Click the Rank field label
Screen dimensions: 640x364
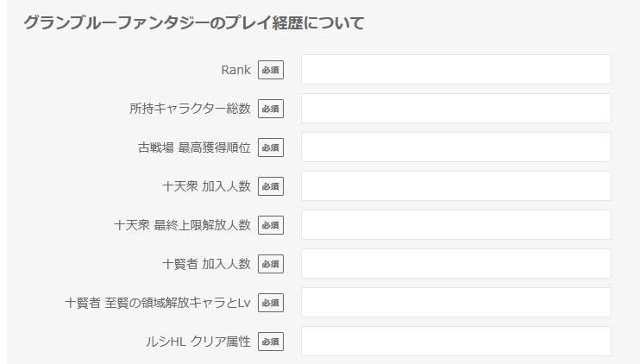point(235,70)
